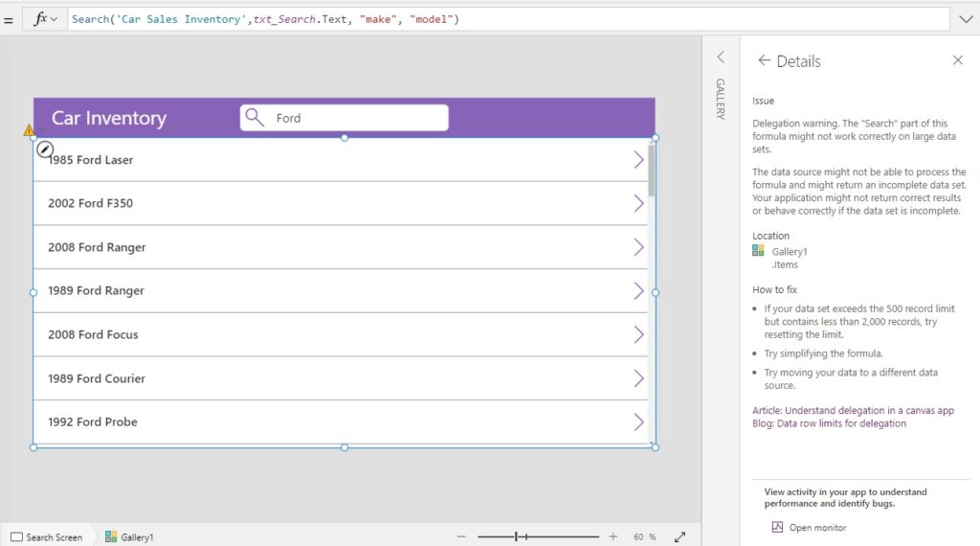Viewport: 980px width, 546px height.
Task: Click the Ford search text field
Action: (x=344, y=118)
